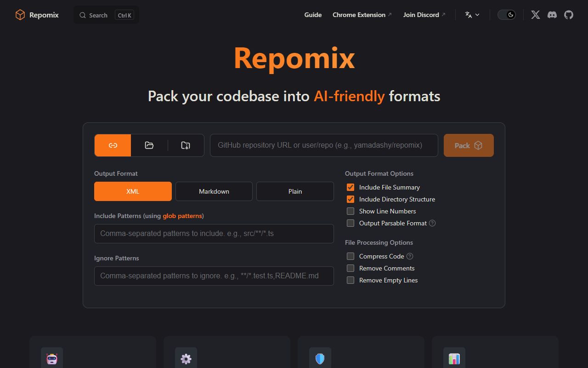Open the X social media icon

click(x=535, y=14)
